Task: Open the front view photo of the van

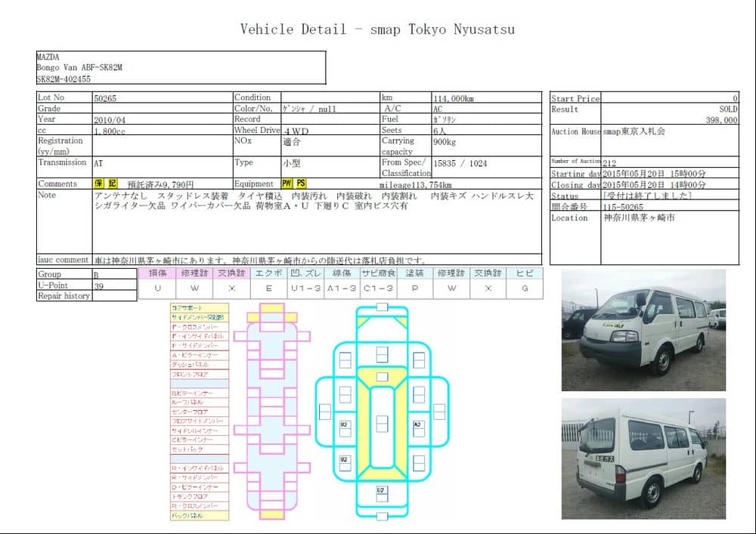Action: coord(643,330)
